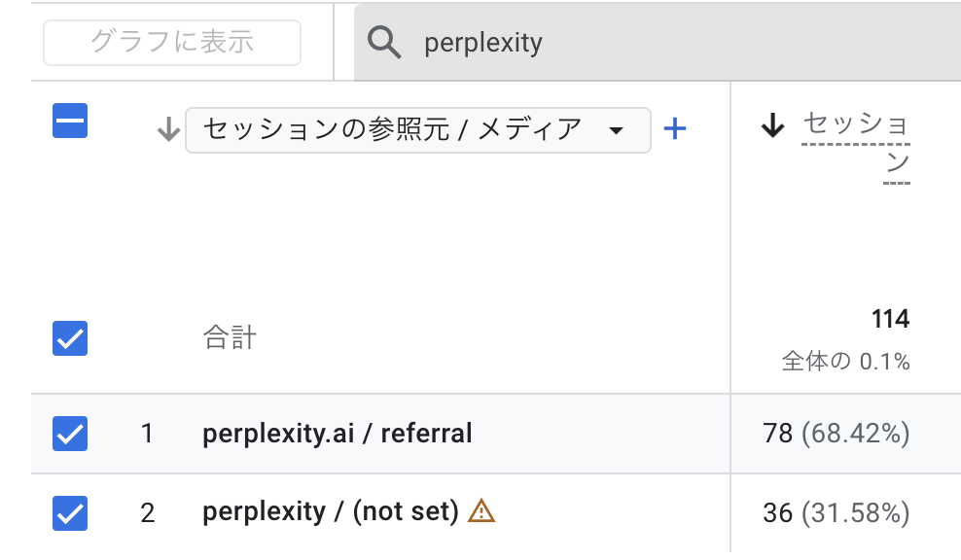This screenshot has height=560, width=961.
Task: Uncheck the 合計 row checkbox
Action: pyautogui.click(x=70, y=338)
